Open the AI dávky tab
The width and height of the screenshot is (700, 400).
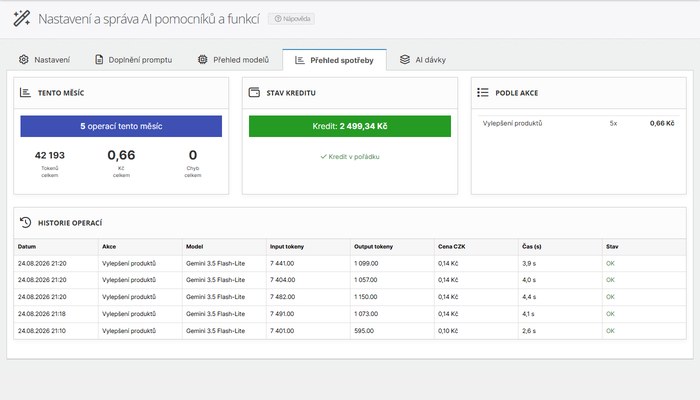423,60
